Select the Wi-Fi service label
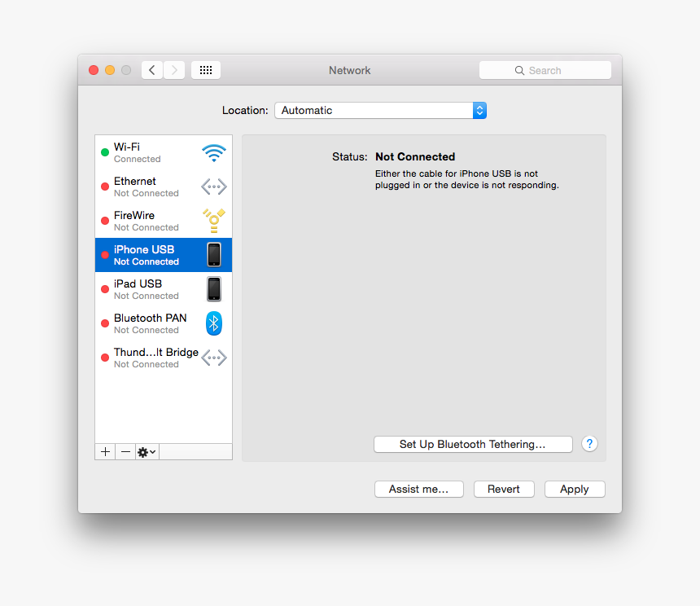This screenshot has width=700, height=606. coord(127,147)
